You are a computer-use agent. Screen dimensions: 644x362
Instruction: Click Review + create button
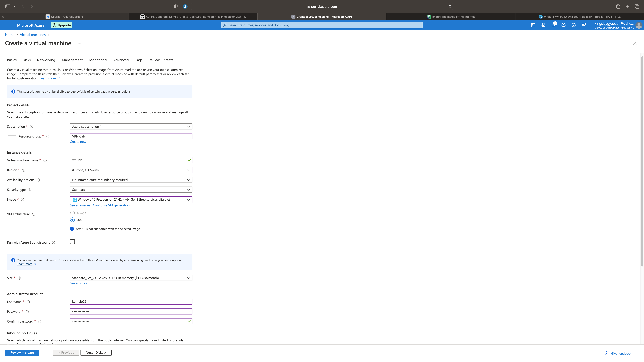[22, 352]
